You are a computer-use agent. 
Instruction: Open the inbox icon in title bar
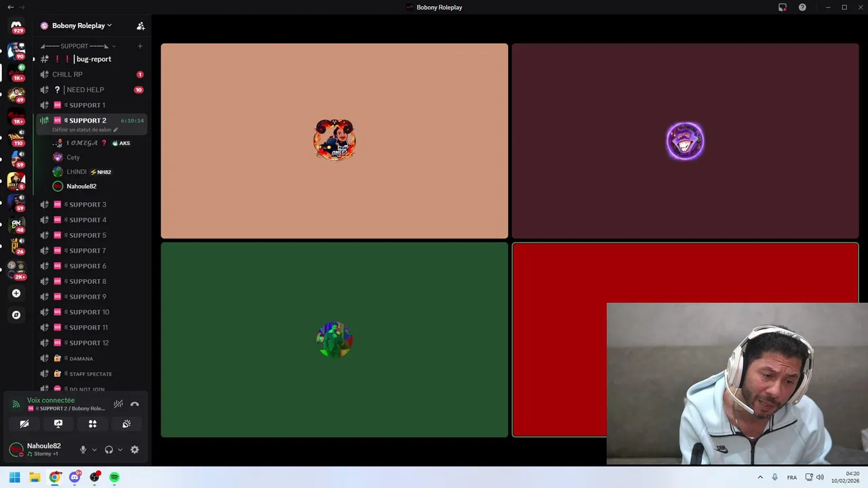click(x=783, y=7)
